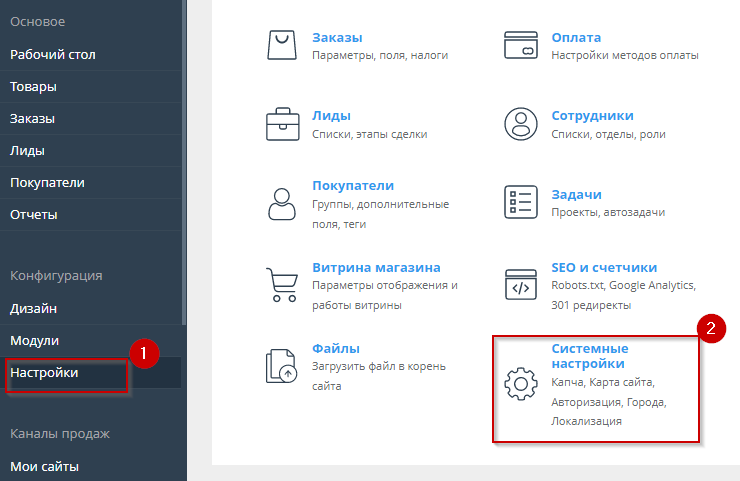Click the Employees person-circle icon
The width and height of the screenshot is (740, 481).
pyautogui.click(x=520, y=124)
